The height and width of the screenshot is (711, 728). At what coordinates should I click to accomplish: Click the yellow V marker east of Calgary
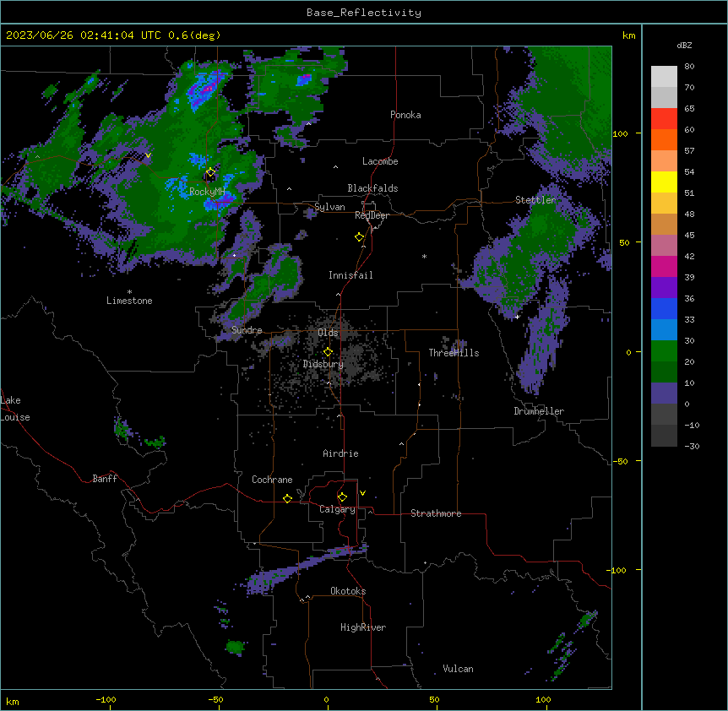[x=362, y=493]
